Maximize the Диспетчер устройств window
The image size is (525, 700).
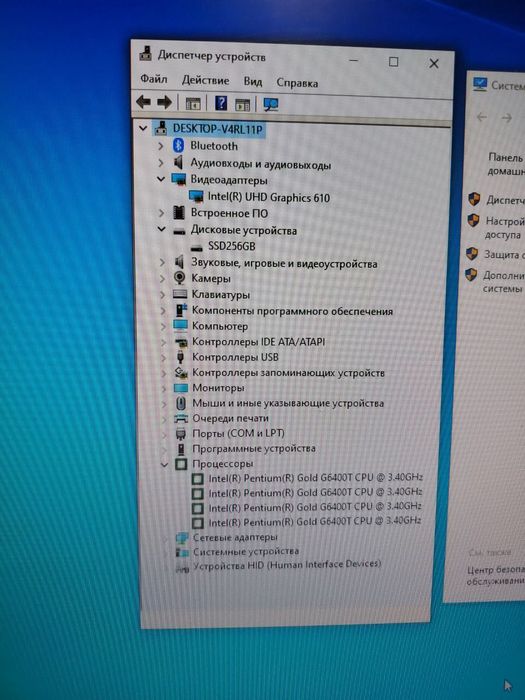393,62
